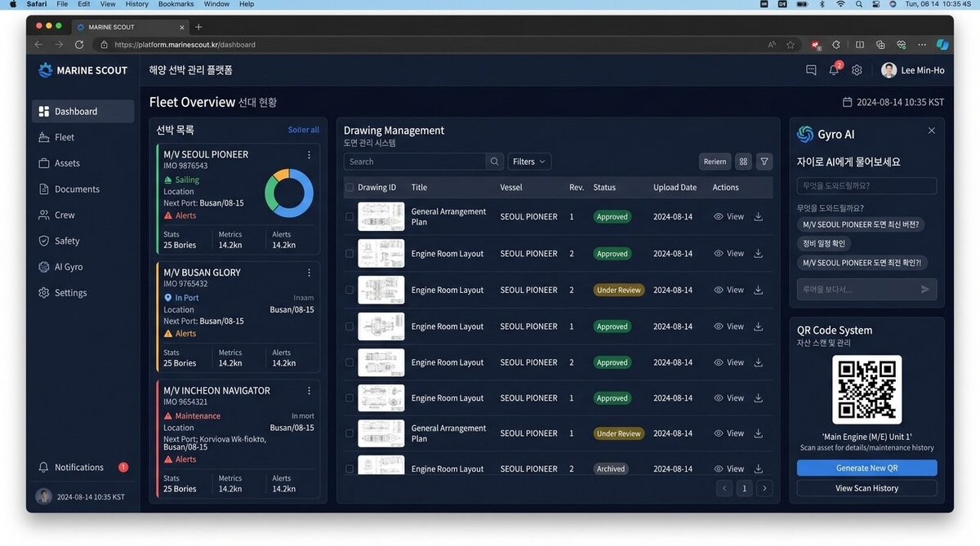View the first General Arrangement Plan drawing
The image size is (980, 546).
coord(728,216)
